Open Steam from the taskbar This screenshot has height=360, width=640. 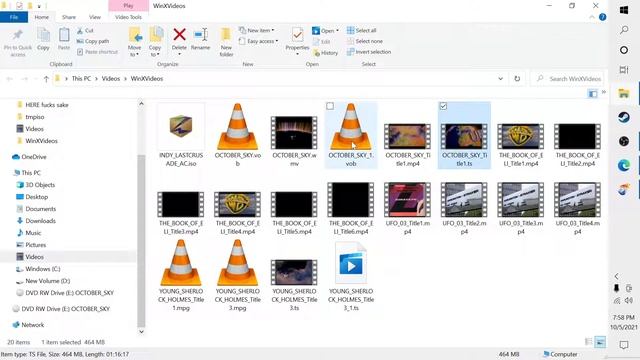624,118
